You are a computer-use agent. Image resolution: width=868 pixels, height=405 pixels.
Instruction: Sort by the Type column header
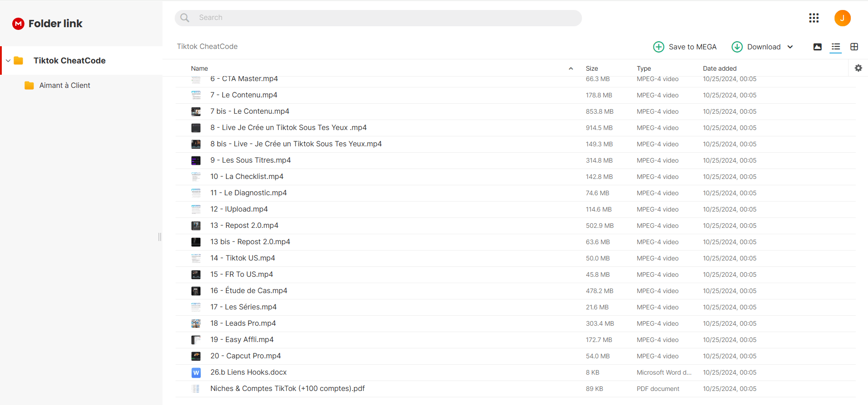coord(644,68)
